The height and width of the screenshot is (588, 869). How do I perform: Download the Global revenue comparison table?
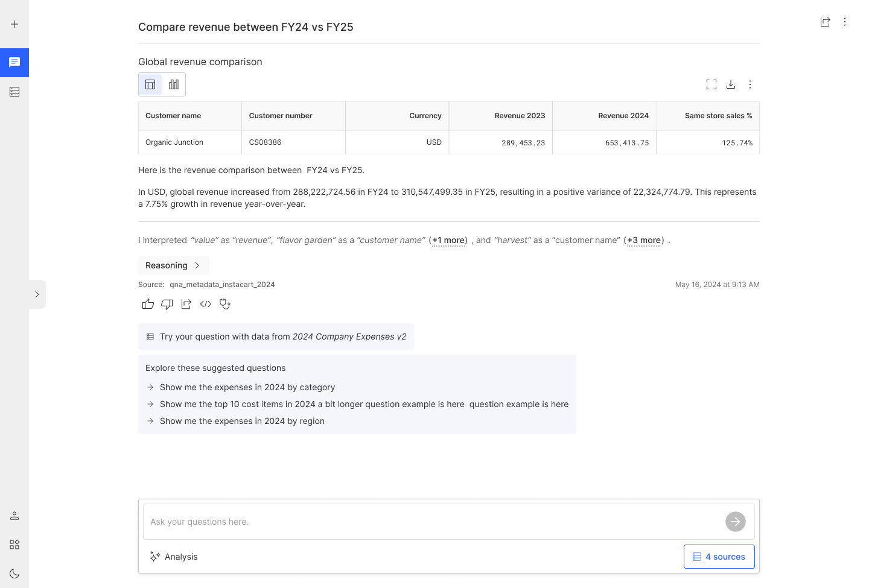coord(731,84)
